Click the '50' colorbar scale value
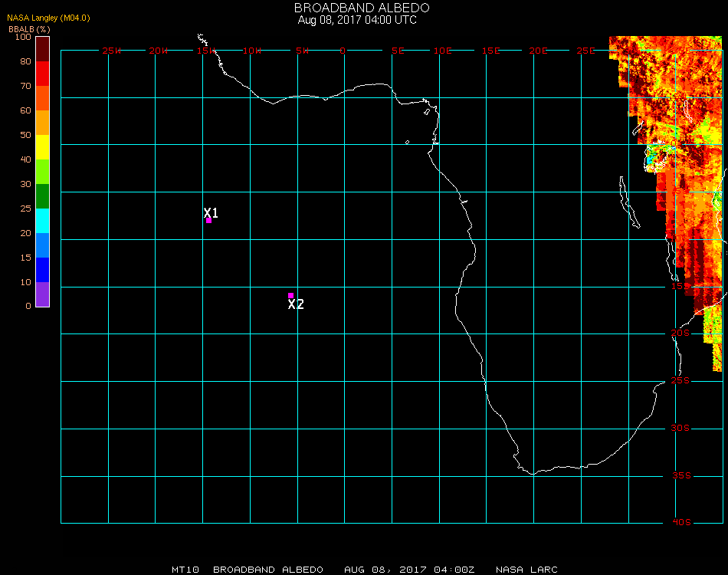This screenshot has width=728, height=575. [25, 135]
